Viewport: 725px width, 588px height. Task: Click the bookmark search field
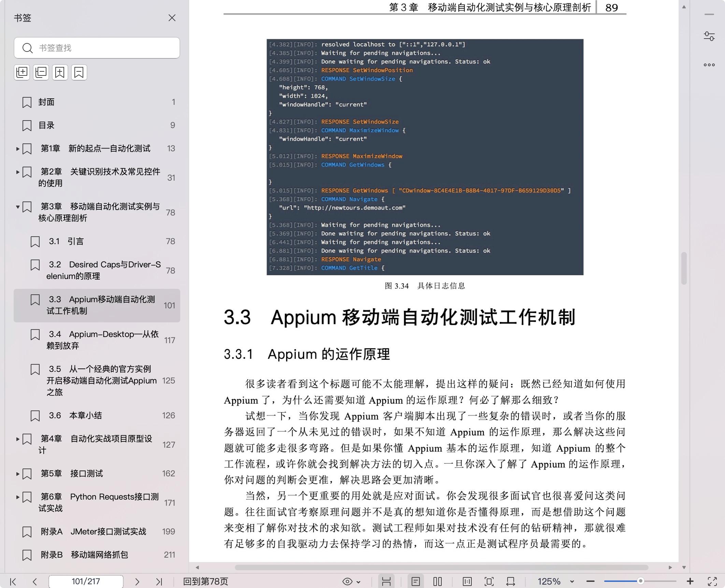(97, 48)
